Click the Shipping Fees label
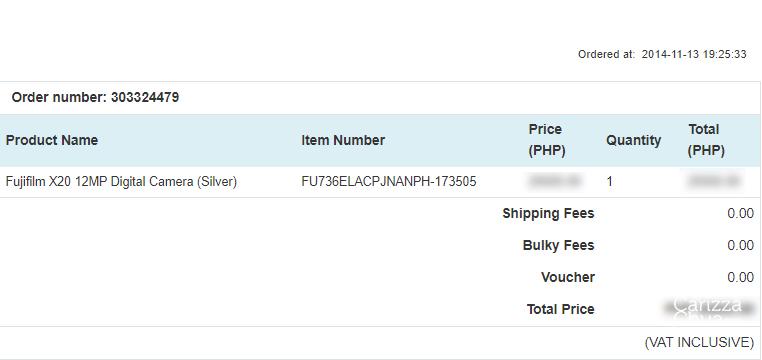Screen dimensions: 762x360 click(x=548, y=213)
